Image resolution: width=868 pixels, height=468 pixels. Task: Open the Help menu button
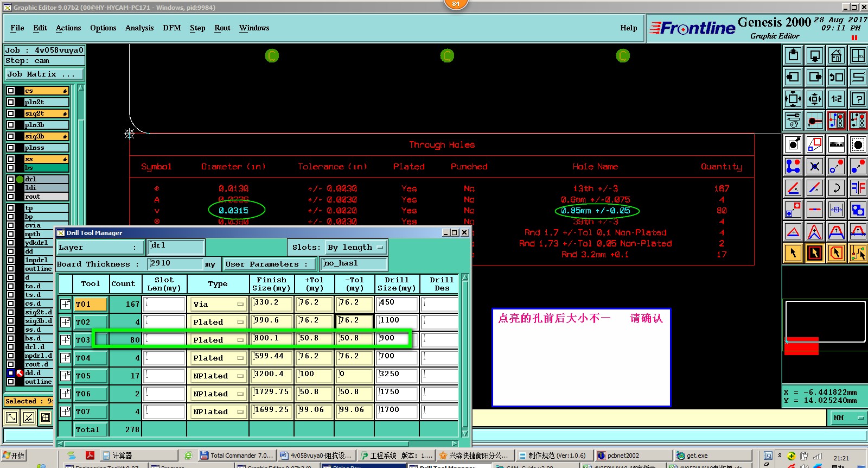(629, 28)
